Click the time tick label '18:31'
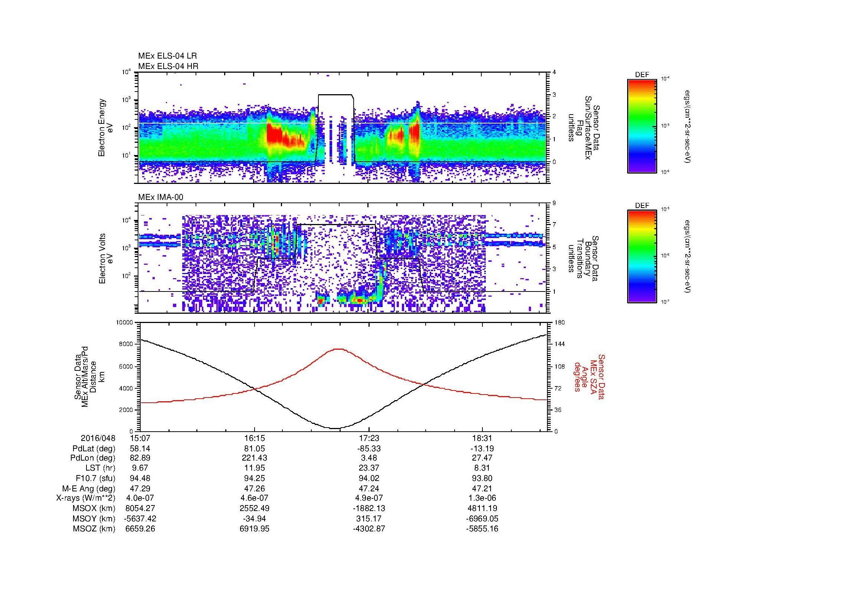The width and height of the screenshot is (868, 613). (x=482, y=438)
